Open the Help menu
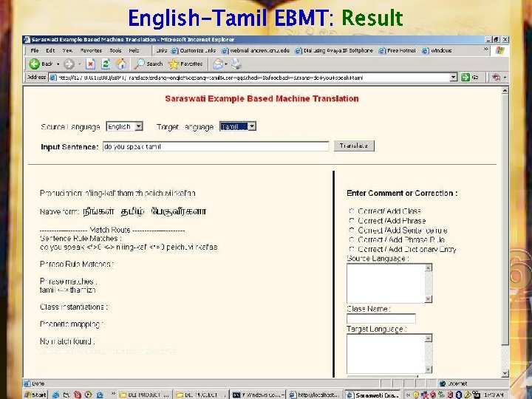The image size is (532, 399). pyautogui.click(x=134, y=50)
